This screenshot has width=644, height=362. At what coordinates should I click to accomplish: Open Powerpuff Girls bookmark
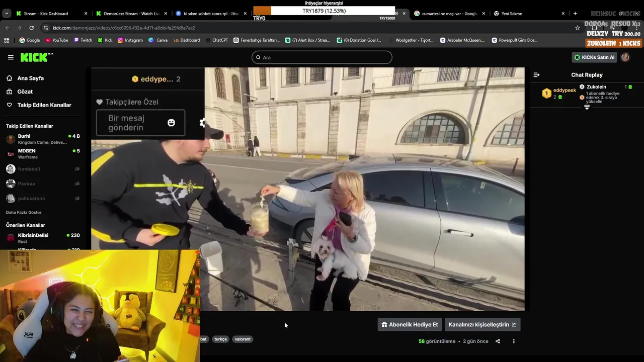point(515,40)
